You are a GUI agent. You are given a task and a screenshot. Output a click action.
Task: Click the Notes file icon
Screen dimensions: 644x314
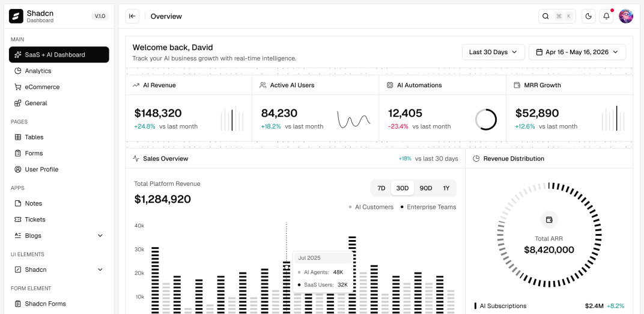[x=17, y=203]
